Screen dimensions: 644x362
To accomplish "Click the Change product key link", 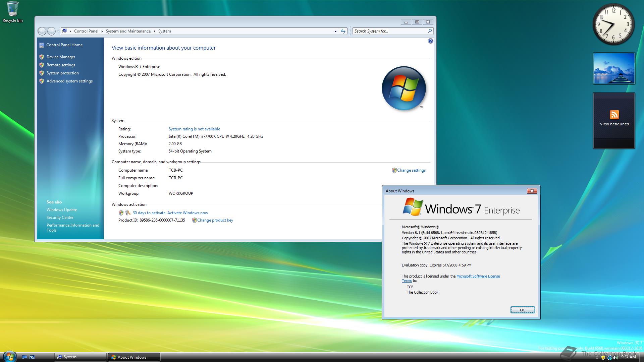I will click(215, 220).
